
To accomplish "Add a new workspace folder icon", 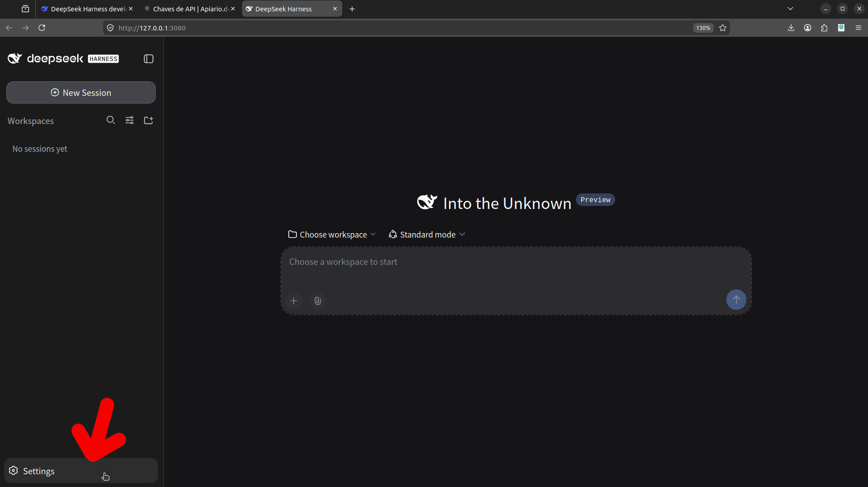I will pyautogui.click(x=148, y=120).
